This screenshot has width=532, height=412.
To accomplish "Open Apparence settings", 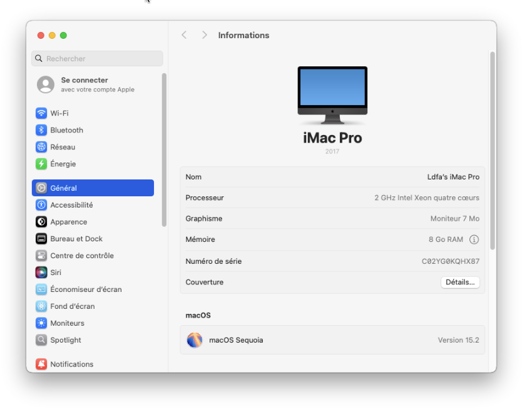I will coord(93,222).
